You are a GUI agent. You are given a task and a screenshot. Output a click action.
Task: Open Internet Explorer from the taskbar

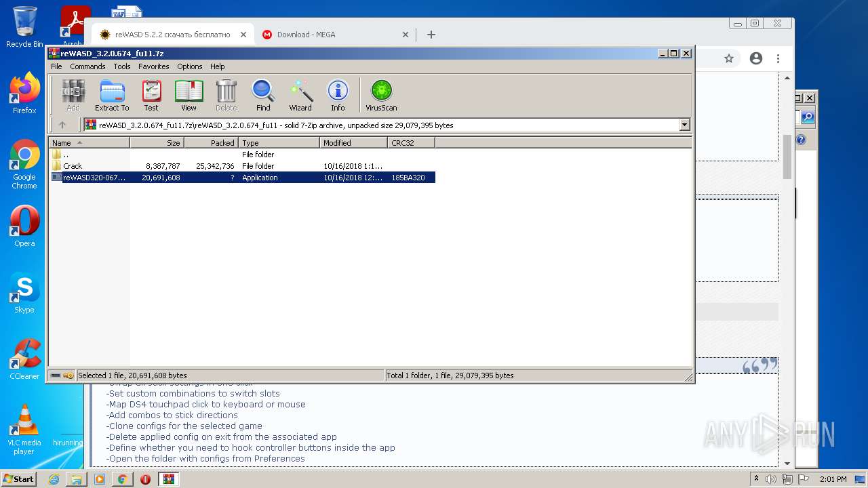click(54, 479)
